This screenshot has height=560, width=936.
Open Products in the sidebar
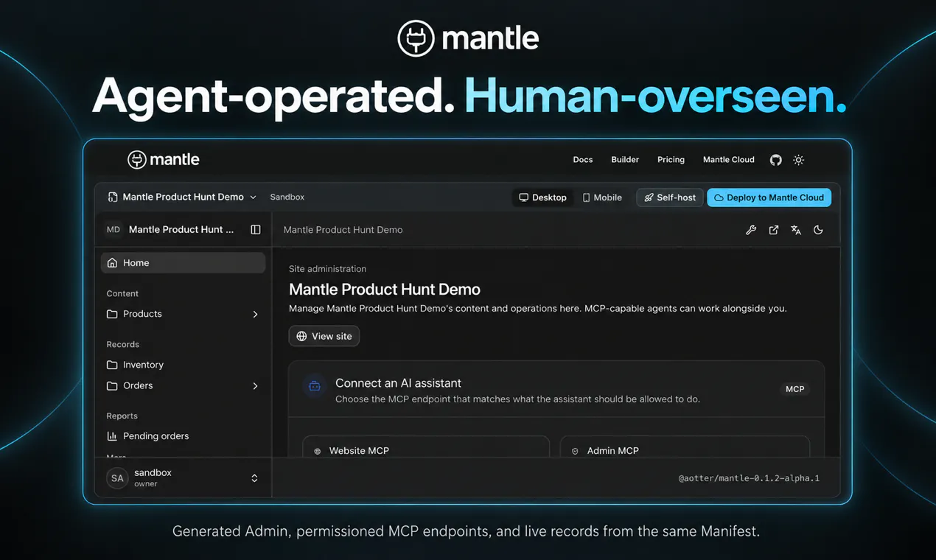click(x=183, y=314)
